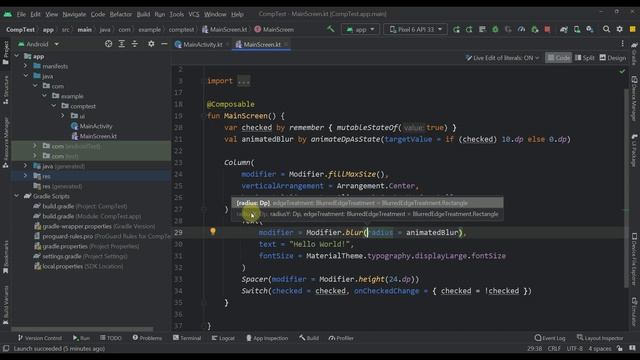
Task: Click the Apply Code Changes toolbar icon
Action: tap(482, 29)
